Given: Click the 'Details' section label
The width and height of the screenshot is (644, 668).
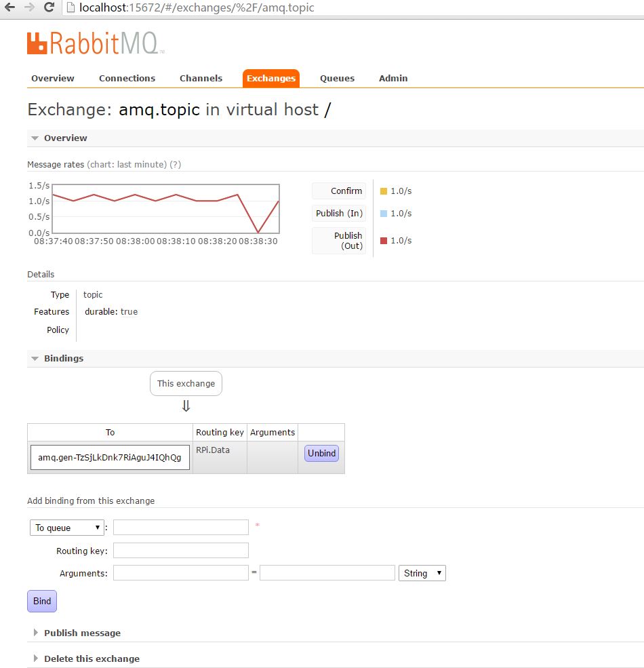Looking at the screenshot, I should click(41, 275).
